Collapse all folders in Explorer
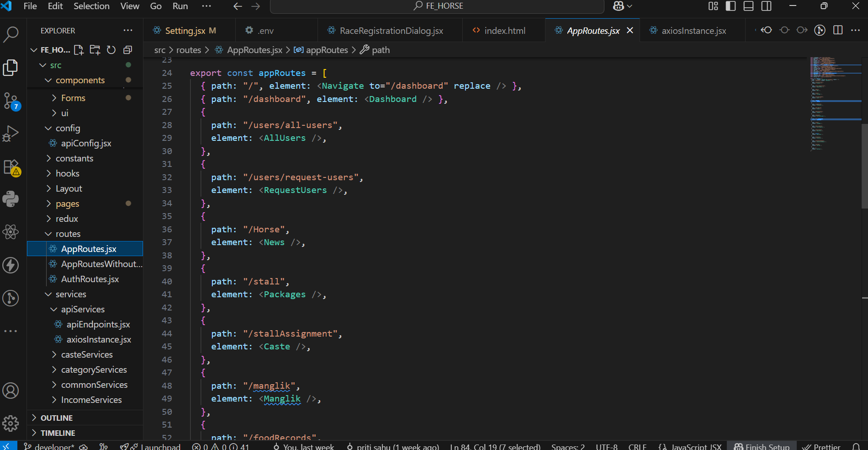 click(128, 50)
